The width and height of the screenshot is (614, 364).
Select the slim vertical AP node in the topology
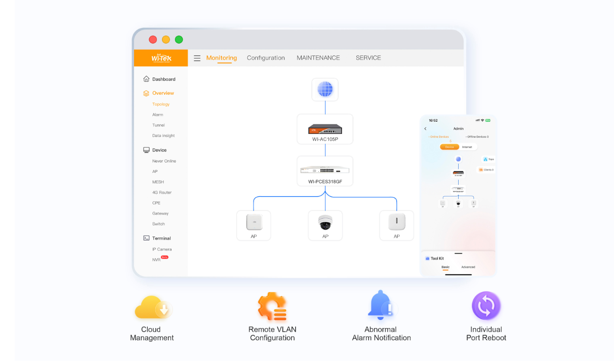click(397, 225)
